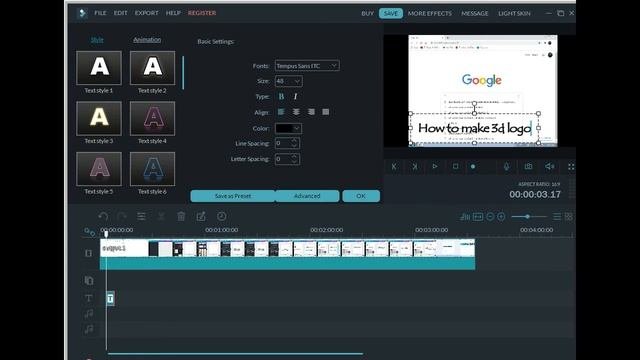Click the preview volume speaker icon
This screenshot has height=360, width=640.
tap(549, 167)
